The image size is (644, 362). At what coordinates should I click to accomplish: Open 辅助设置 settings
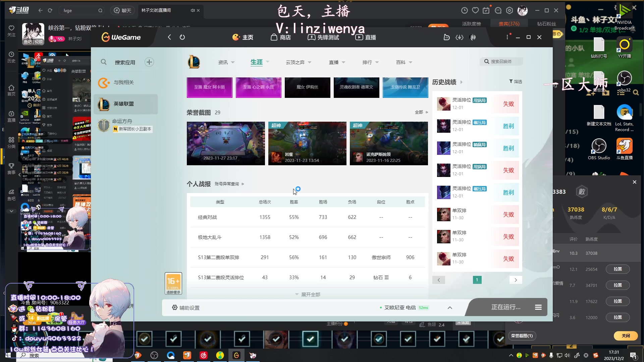click(186, 308)
